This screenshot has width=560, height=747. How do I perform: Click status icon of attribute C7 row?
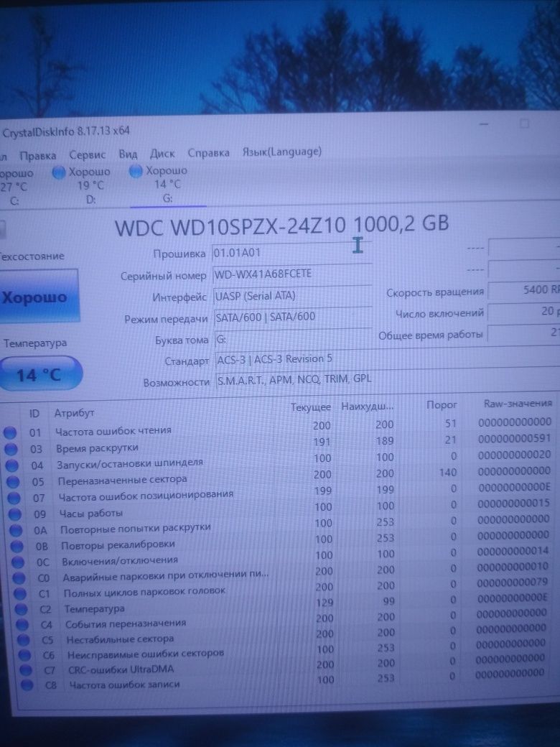[26, 670]
